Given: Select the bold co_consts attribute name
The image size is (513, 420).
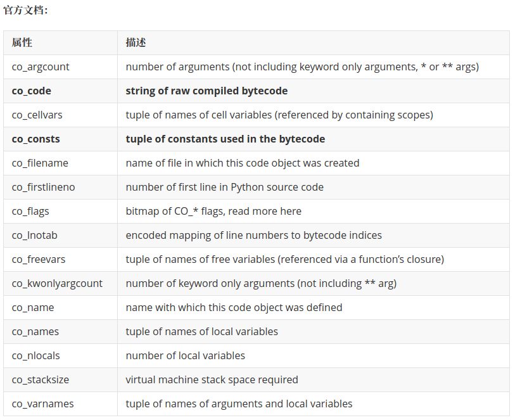Looking at the screenshot, I should click(x=35, y=139).
